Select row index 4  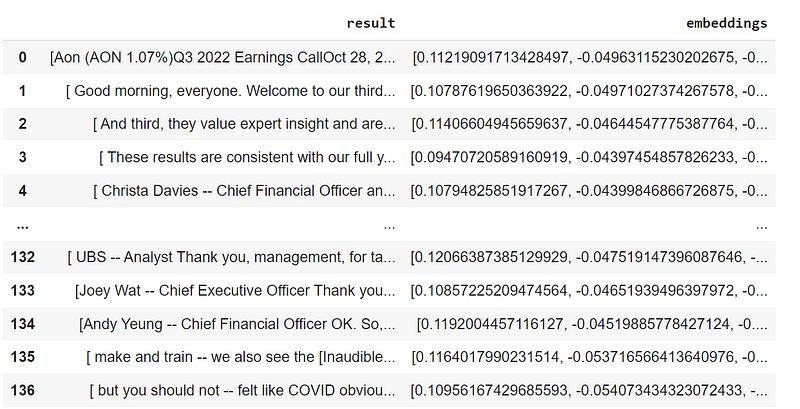(x=22, y=191)
